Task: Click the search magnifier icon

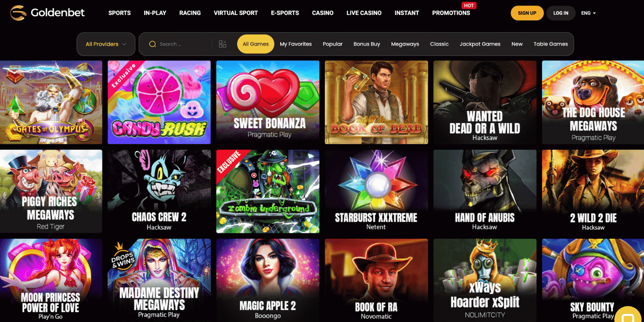Action: click(x=153, y=44)
